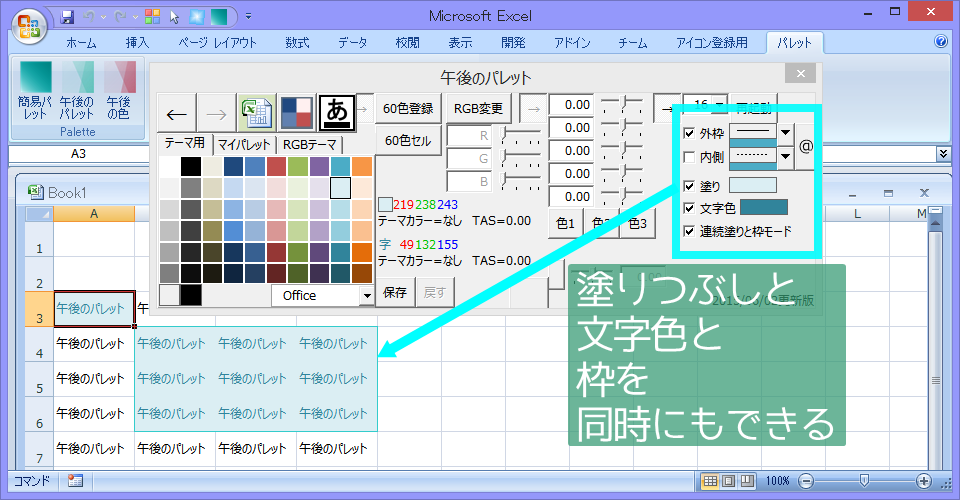This screenshot has width=960, height=500.
Task: Toggle the 連続塗りと枠モード checkbox
Action: pyautogui.click(x=689, y=231)
